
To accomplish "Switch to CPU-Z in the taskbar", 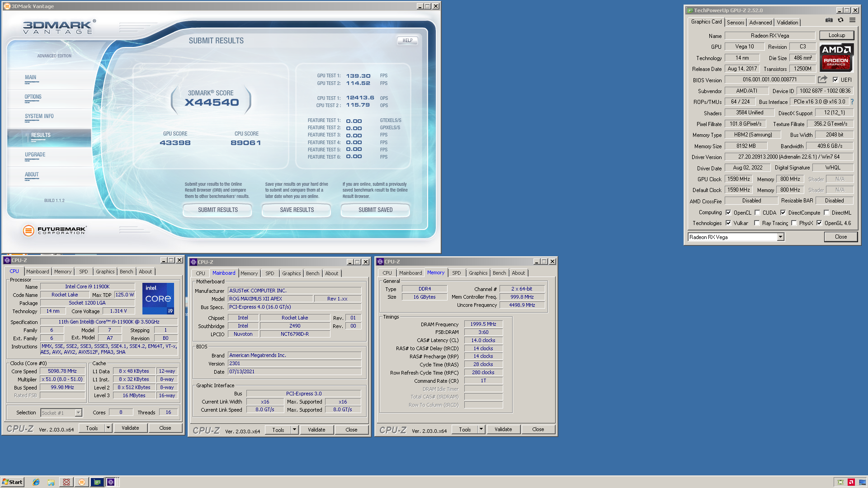I will [111, 482].
